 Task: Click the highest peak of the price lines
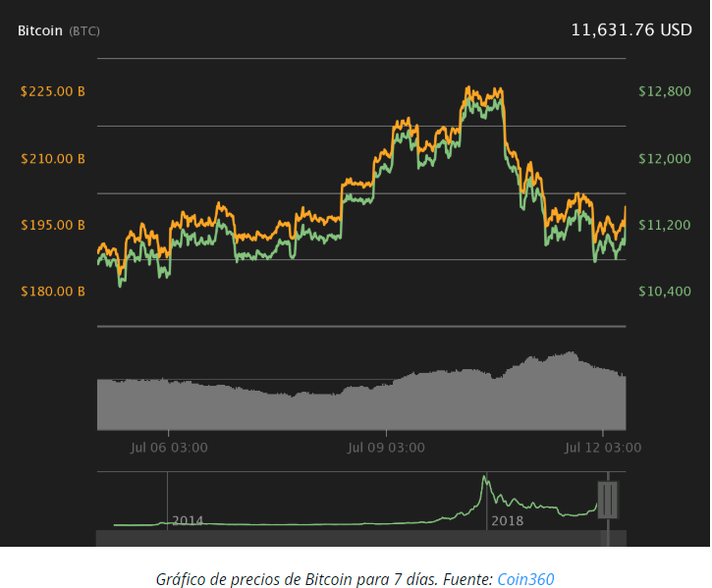point(469,91)
